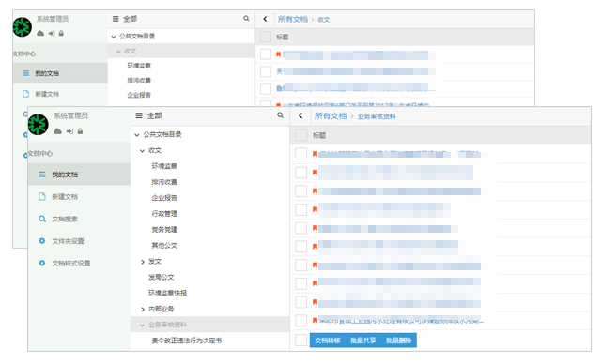Click the 标题 column header in the front window
Image resolution: width=601 pixels, height=364 pixels.
pos(319,135)
